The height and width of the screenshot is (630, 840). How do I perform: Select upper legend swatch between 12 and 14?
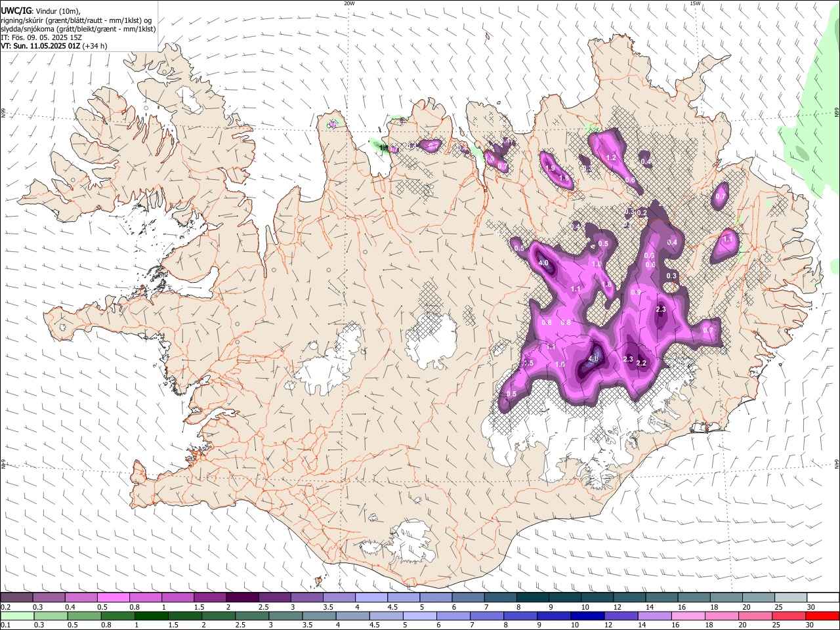coord(630,597)
